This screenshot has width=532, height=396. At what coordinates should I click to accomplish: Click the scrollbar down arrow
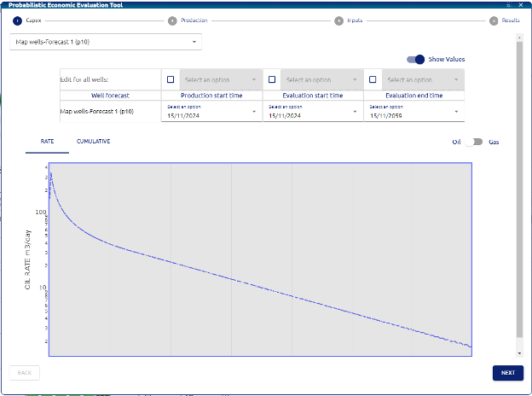point(520,352)
